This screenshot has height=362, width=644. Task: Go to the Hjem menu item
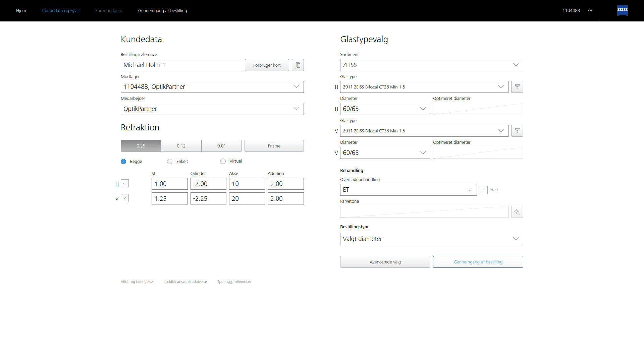(x=21, y=10)
